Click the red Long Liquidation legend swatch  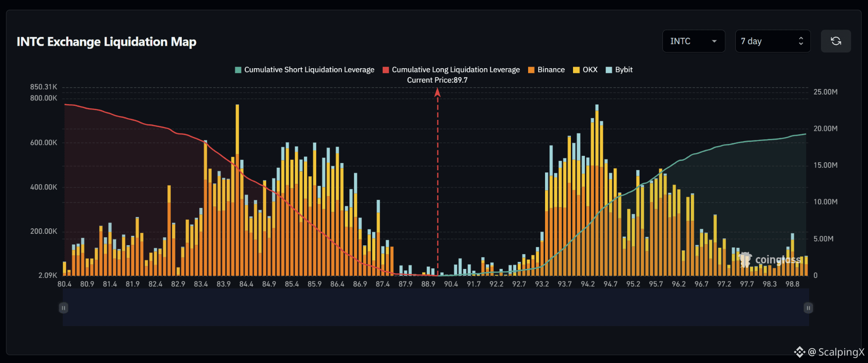[x=386, y=70]
